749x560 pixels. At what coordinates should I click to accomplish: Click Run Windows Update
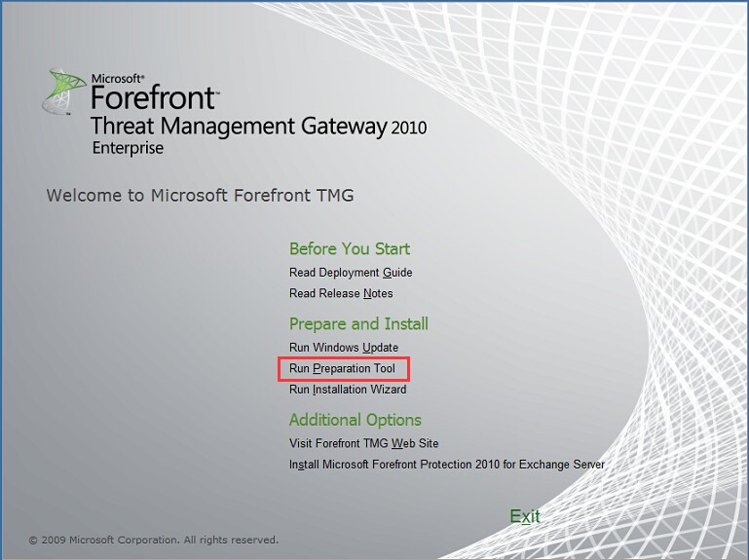[x=344, y=348]
